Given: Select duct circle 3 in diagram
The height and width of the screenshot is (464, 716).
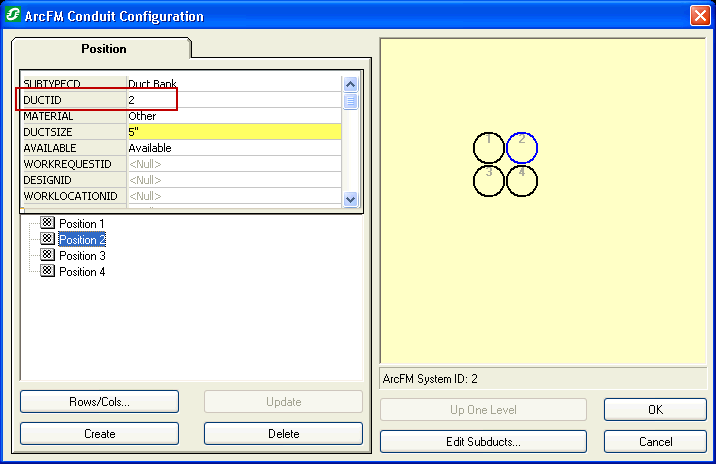Looking at the screenshot, I should (x=489, y=181).
